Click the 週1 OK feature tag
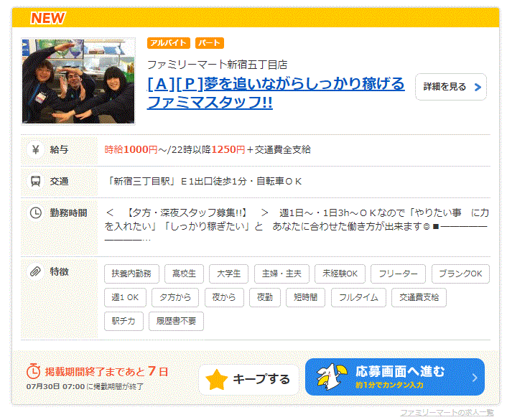The image size is (507, 420). [x=125, y=297]
